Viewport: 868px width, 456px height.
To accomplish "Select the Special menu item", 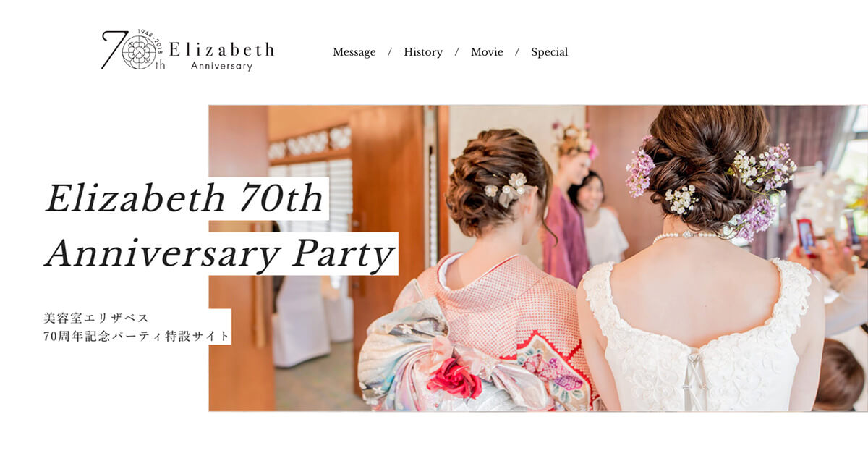I will [x=550, y=52].
